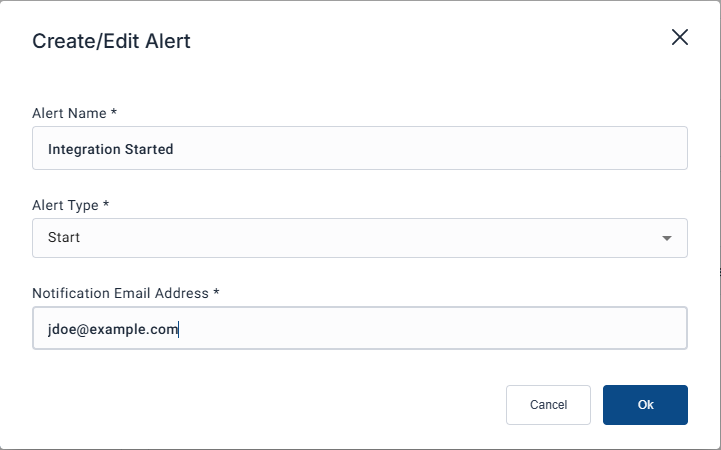This screenshot has width=721, height=450.
Task: Focus the Alert Name input field
Action: tap(360, 148)
